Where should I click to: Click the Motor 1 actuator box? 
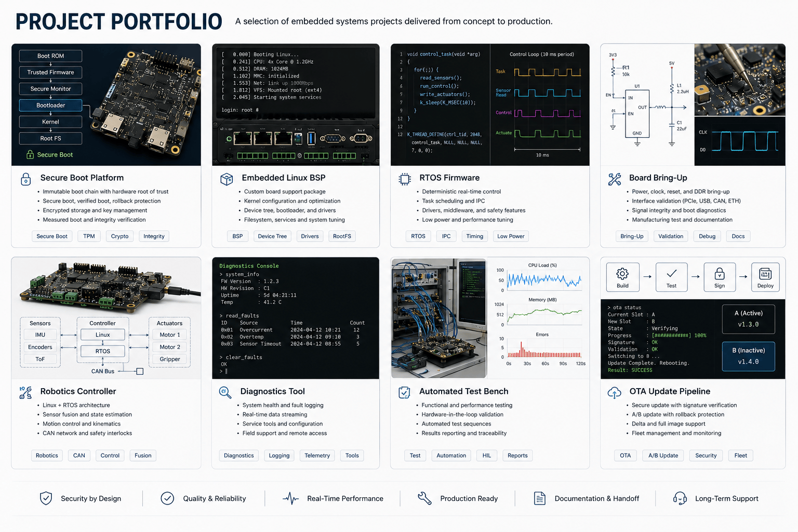click(170, 335)
